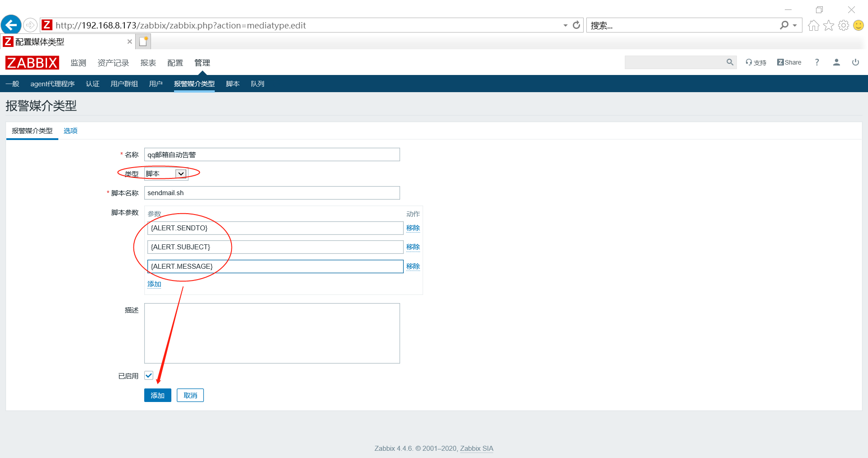The height and width of the screenshot is (458, 868).
Task: Click the 描述 description textarea
Action: 272,333
